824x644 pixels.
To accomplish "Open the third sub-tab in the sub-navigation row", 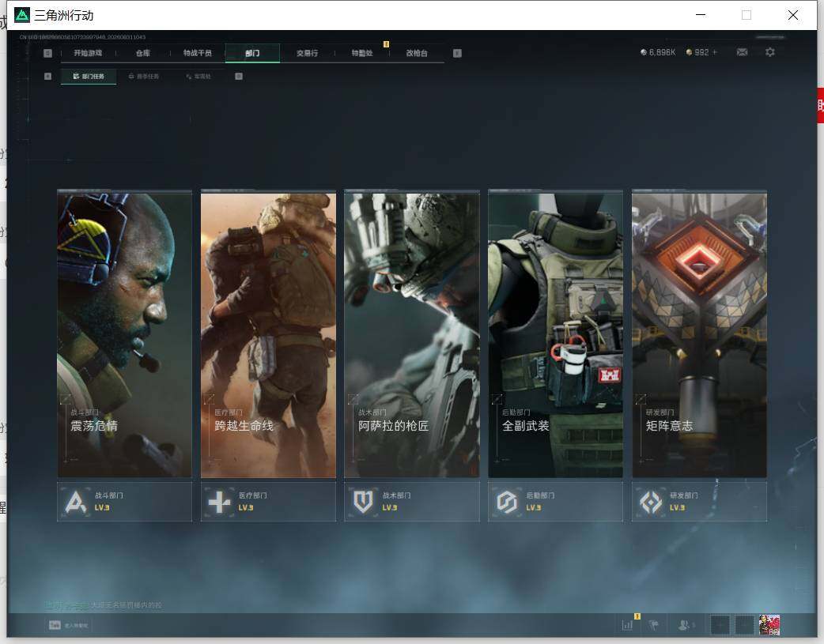I will click(198, 76).
